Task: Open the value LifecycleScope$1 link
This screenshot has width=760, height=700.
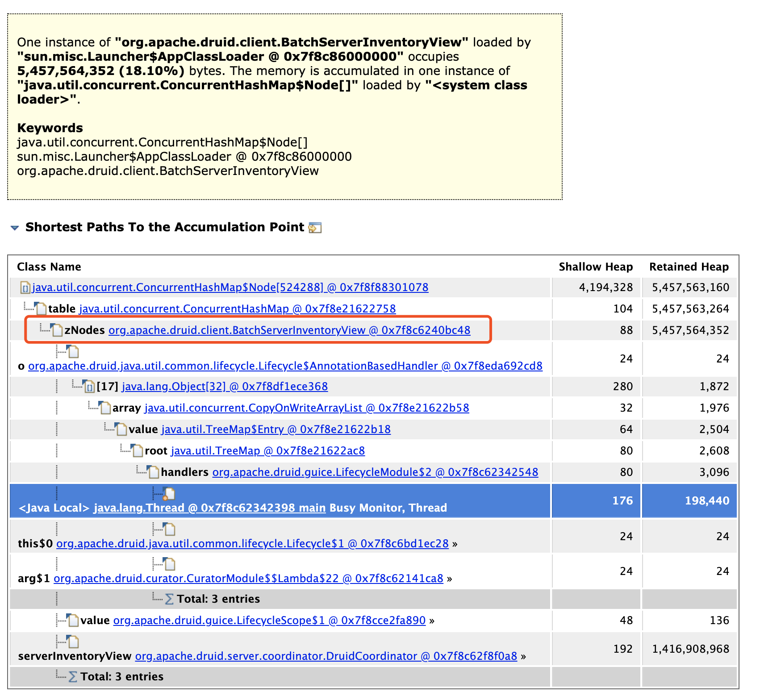Action: coord(269,621)
